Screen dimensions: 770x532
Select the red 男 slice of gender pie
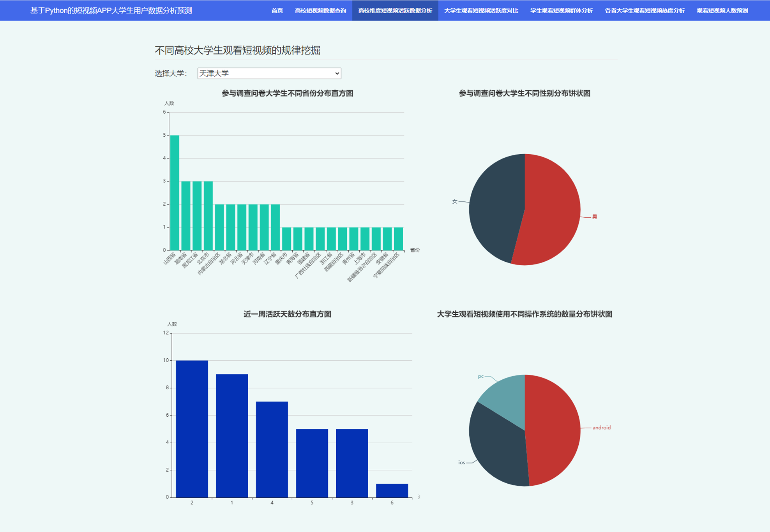click(x=553, y=210)
